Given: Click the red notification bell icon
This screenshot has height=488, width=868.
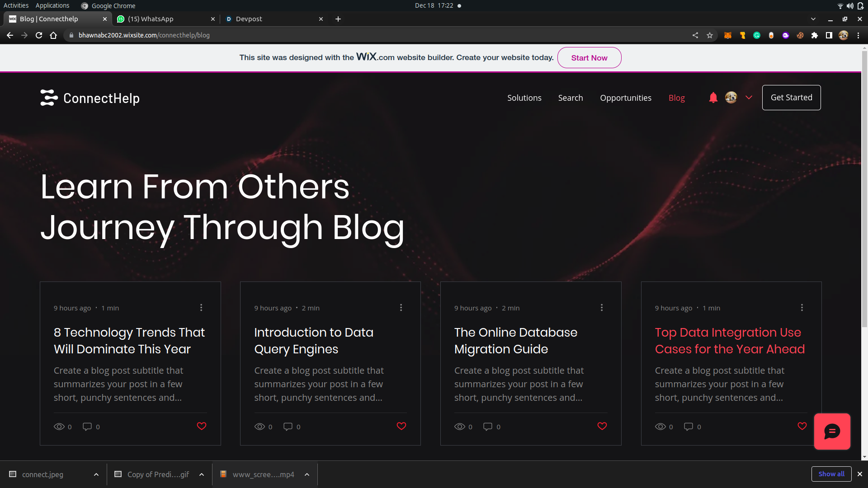Looking at the screenshot, I should pos(713,98).
